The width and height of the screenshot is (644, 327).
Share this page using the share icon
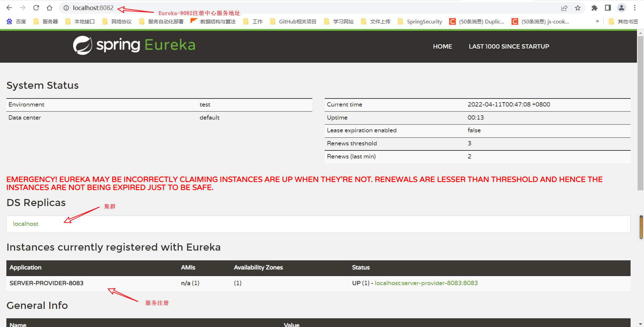[x=564, y=8]
